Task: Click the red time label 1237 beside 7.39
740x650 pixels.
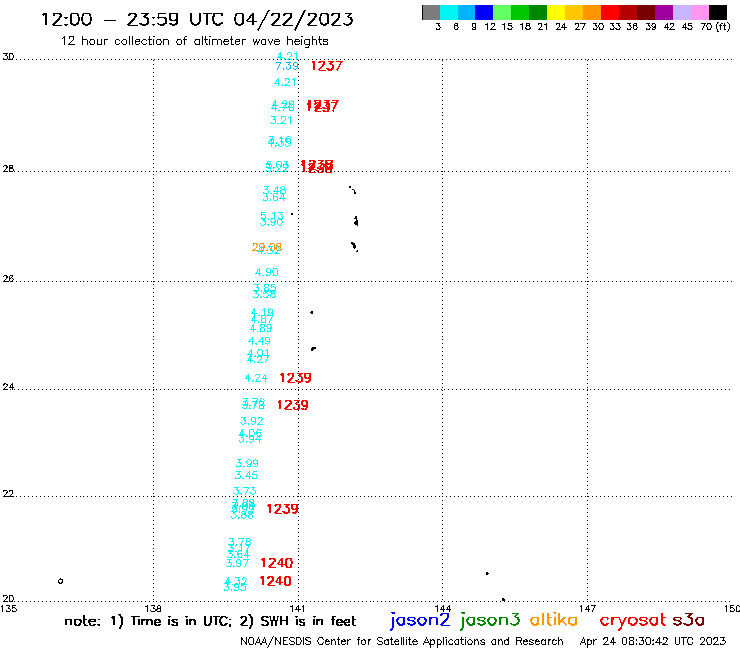Action: coord(326,66)
